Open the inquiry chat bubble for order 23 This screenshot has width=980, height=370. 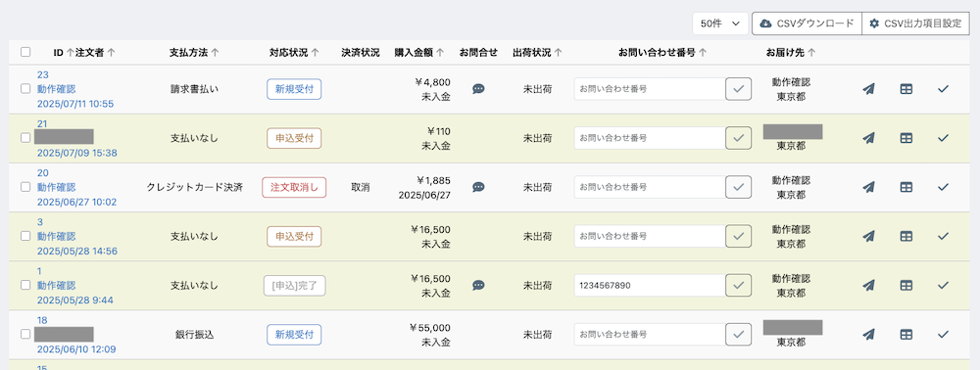pos(478,89)
